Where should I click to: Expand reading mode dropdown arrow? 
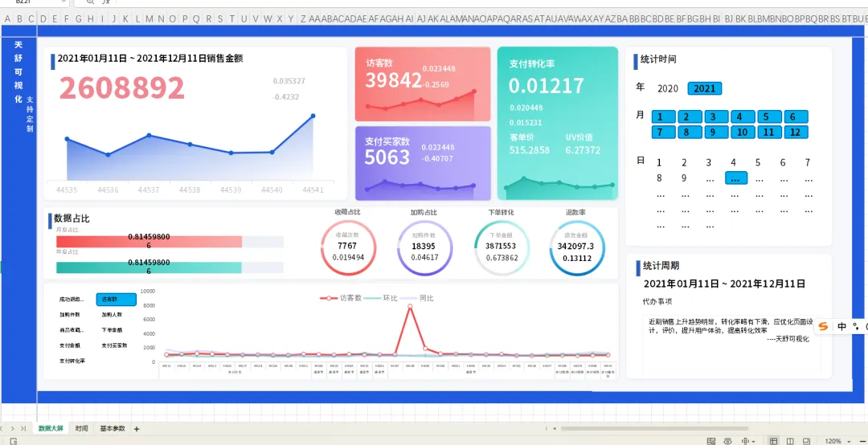coord(754,441)
